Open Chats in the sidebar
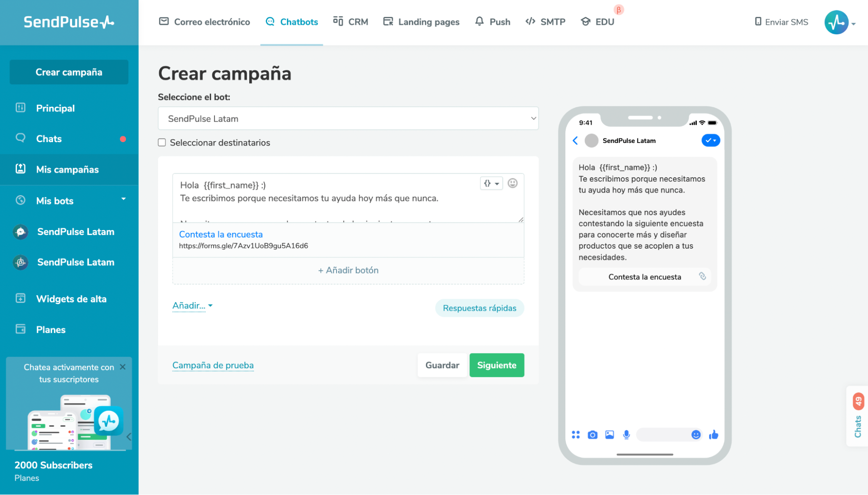 49,139
